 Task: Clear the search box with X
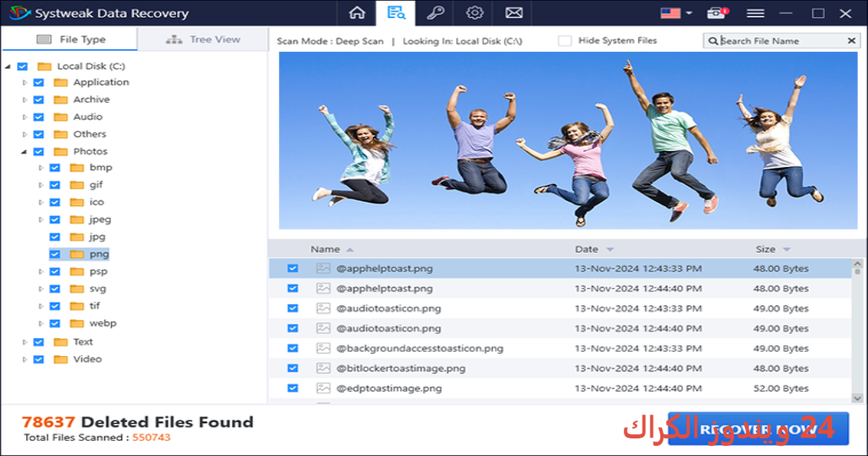[851, 41]
